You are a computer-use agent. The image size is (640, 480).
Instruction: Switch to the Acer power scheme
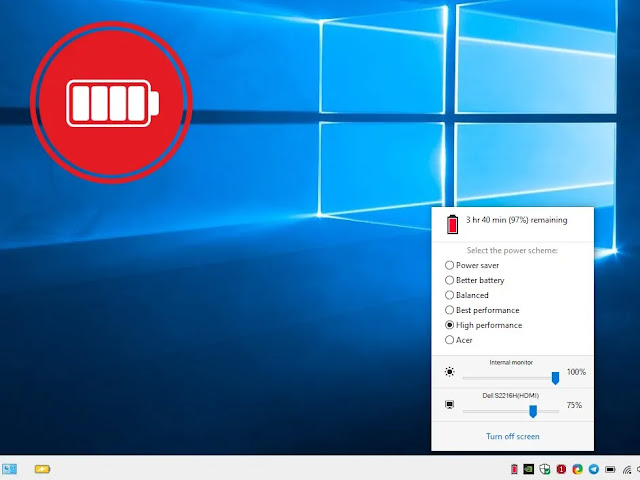[x=458, y=340]
